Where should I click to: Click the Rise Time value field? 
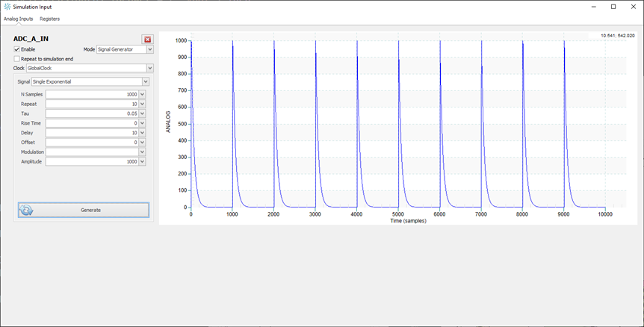(x=92, y=123)
